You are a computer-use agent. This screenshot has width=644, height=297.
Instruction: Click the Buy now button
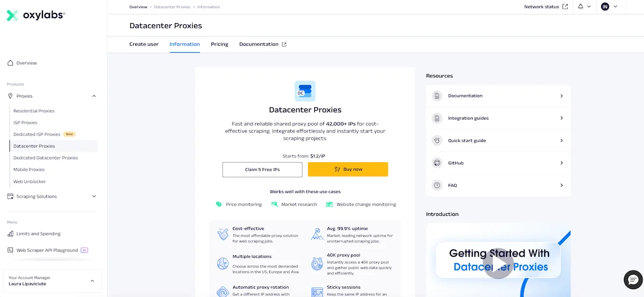pos(348,169)
